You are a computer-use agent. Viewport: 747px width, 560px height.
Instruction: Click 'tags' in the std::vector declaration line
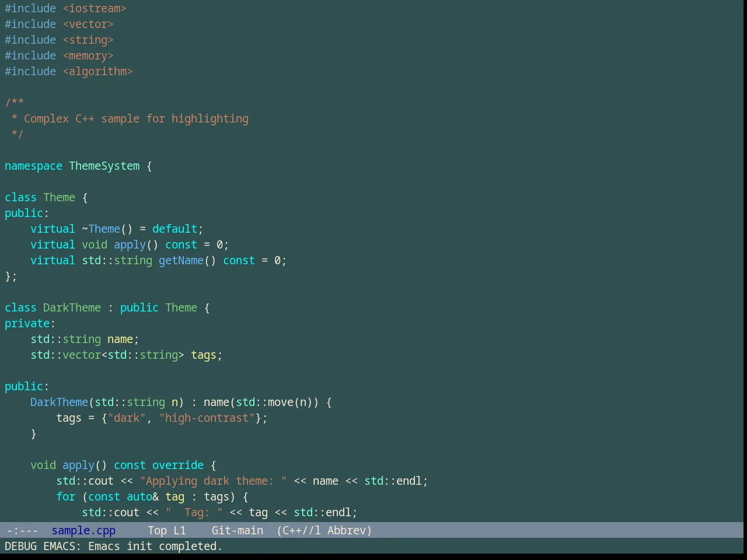tap(204, 355)
